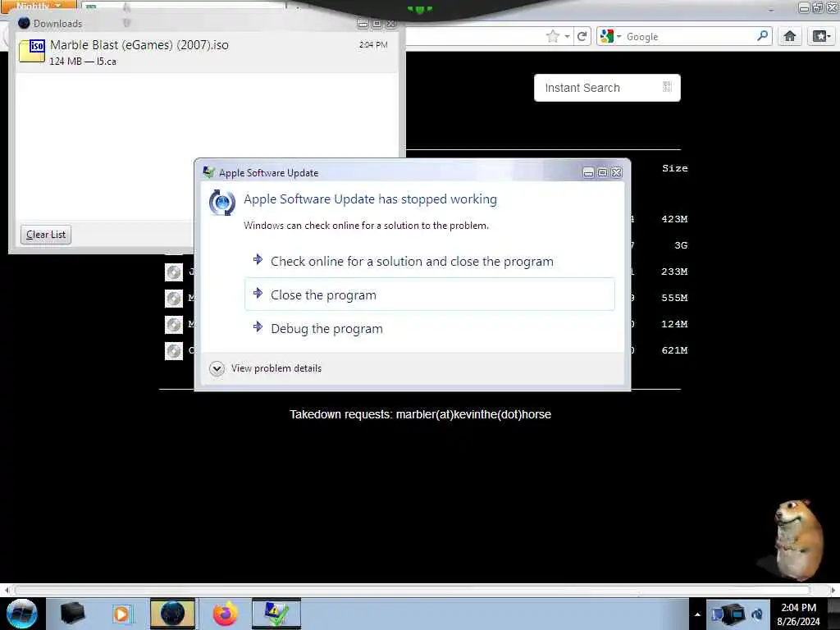
Task: Open the black box taskbar application
Action: point(72,614)
